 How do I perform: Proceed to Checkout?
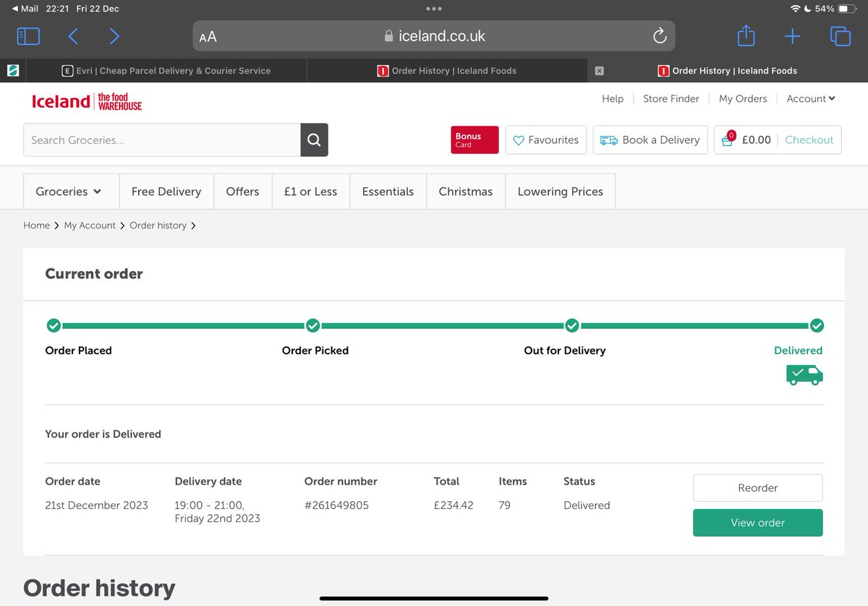tap(809, 140)
